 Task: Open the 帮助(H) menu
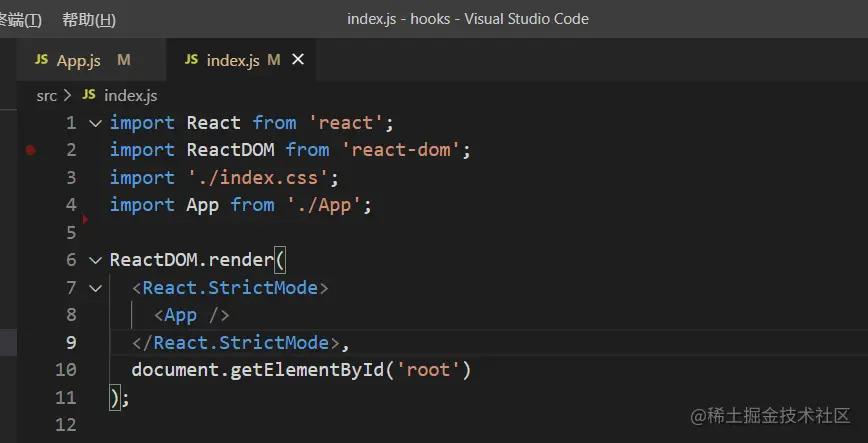(x=89, y=19)
